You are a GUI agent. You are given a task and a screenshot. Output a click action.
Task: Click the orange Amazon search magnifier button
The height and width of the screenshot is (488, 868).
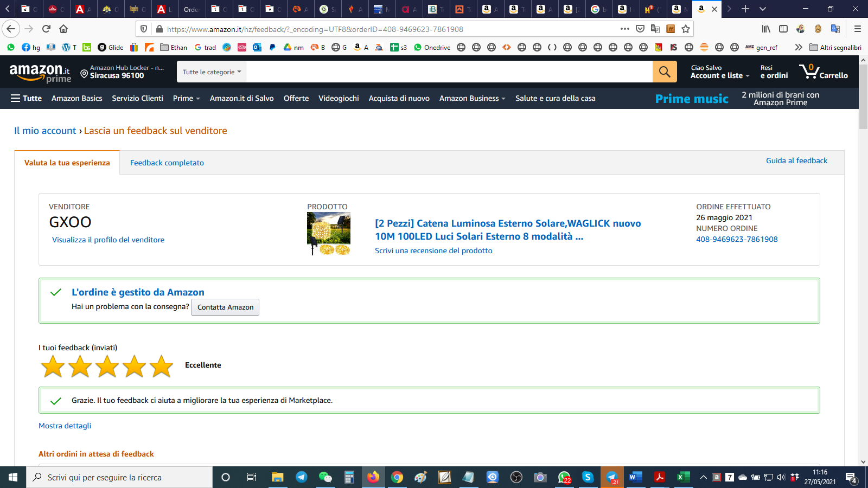665,72
